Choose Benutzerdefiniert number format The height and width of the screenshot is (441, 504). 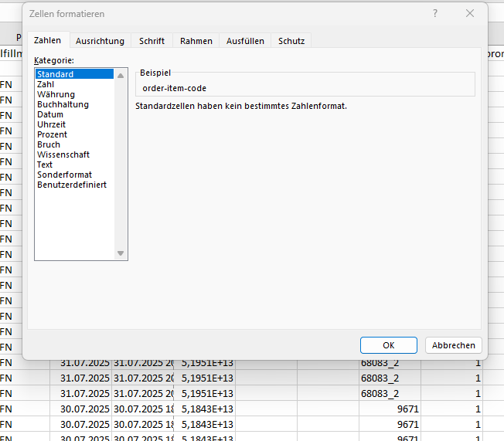click(72, 185)
